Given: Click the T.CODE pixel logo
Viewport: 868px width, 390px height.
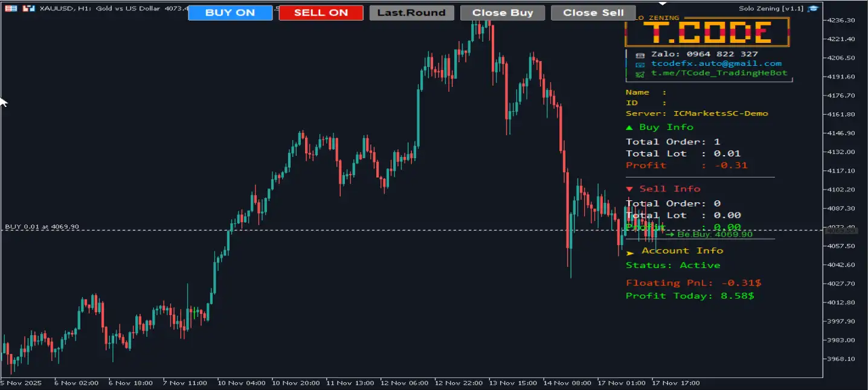Looking at the screenshot, I should point(707,33).
